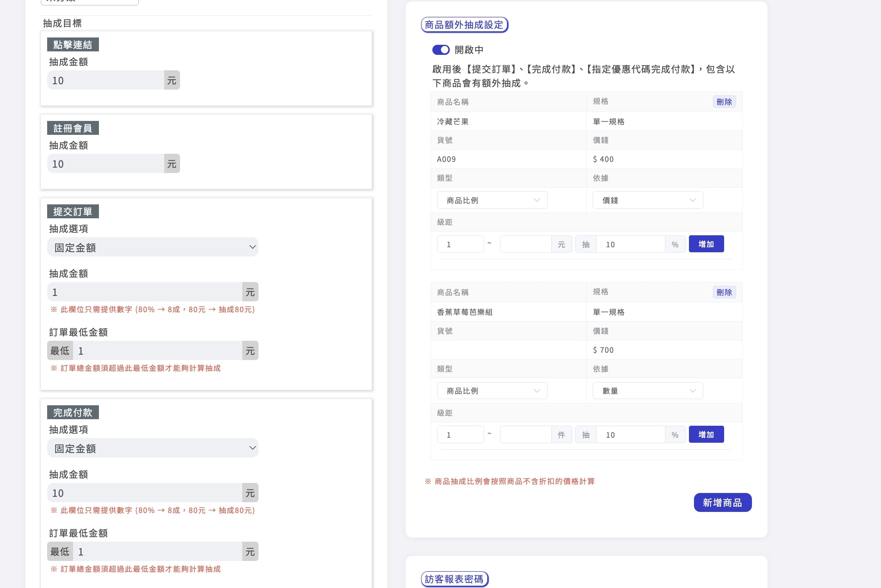Focus 提交訂單 抽成金額 input field
881x588 pixels.
[145, 292]
